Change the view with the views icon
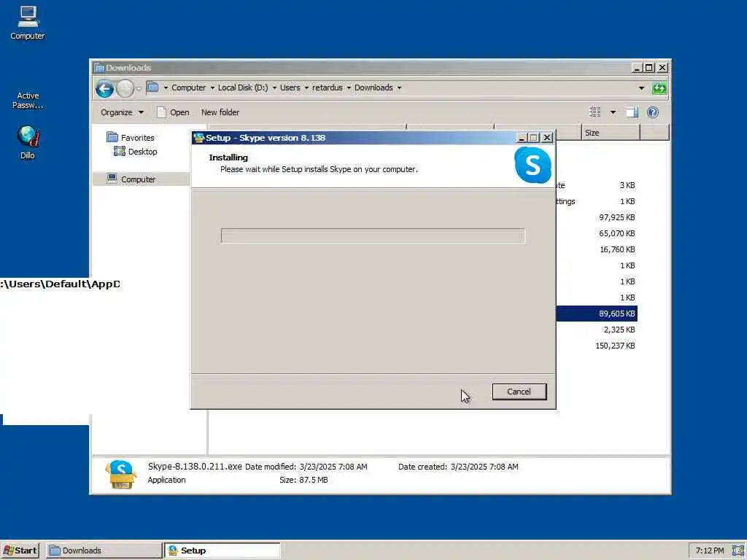Viewport: 747px width, 560px height. [x=595, y=112]
